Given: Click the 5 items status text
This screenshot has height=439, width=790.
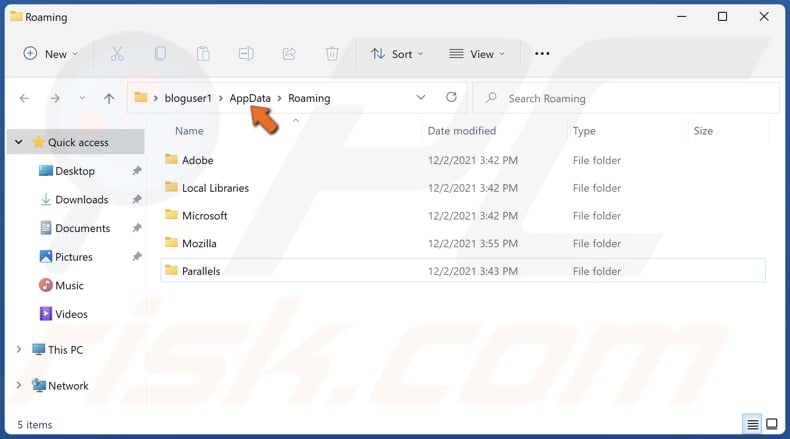Looking at the screenshot, I should (x=35, y=424).
